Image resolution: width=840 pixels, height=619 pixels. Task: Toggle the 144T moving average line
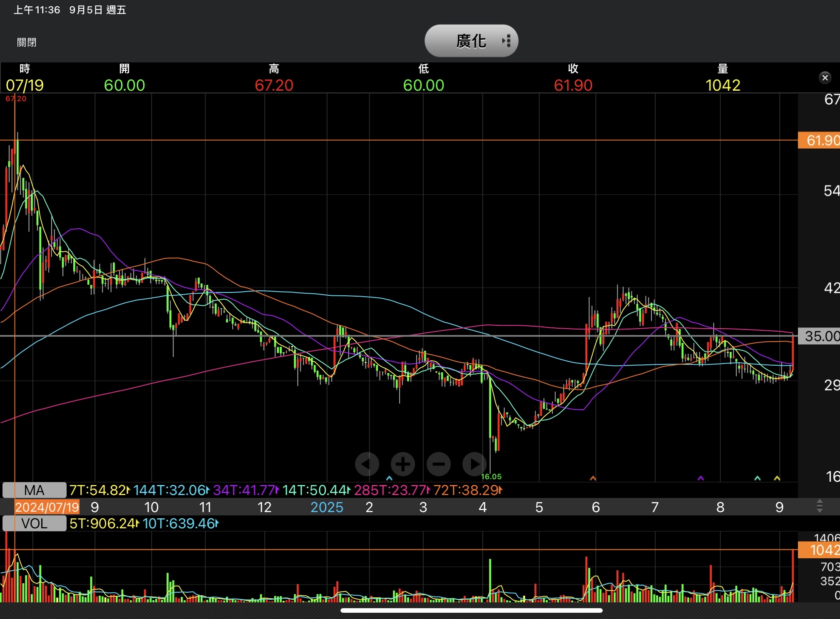click(x=171, y=490)
